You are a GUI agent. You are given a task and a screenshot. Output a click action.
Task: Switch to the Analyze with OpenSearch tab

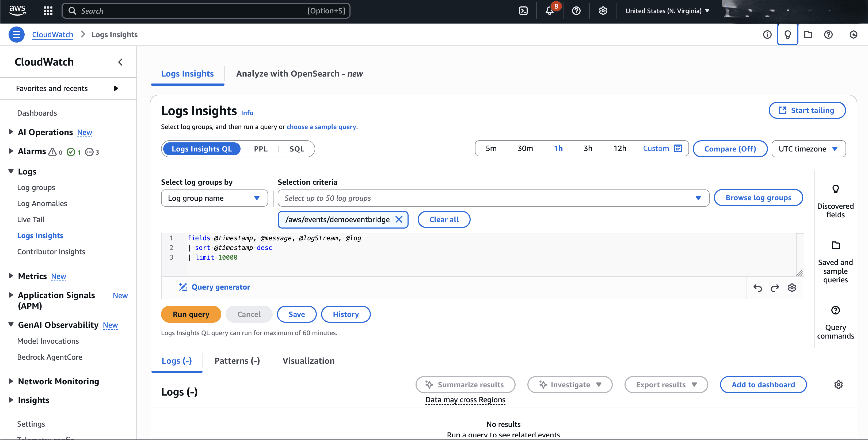point(299,74)
